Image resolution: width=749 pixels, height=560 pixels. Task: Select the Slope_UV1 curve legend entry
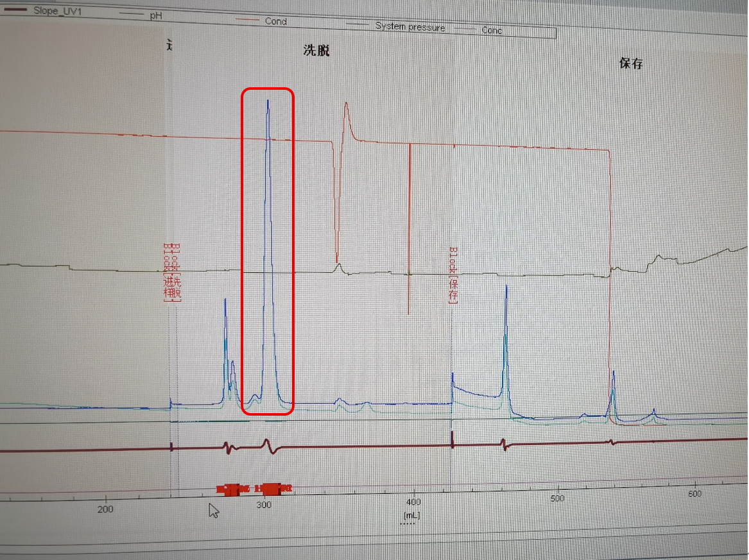(x=57, y=10)
